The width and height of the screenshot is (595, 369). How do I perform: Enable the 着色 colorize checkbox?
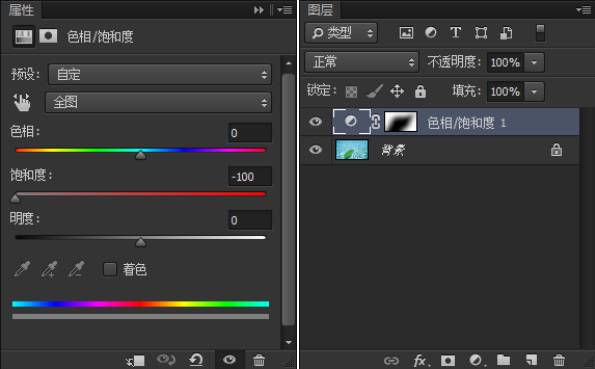tap(110, 269)
